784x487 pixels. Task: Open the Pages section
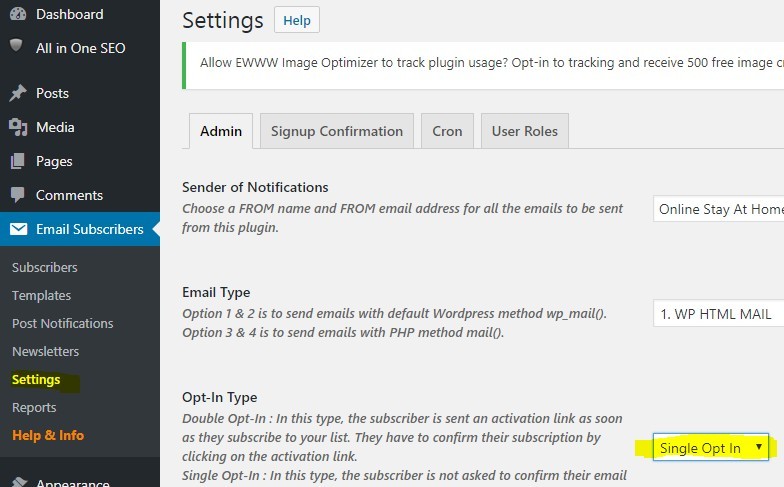54,161
